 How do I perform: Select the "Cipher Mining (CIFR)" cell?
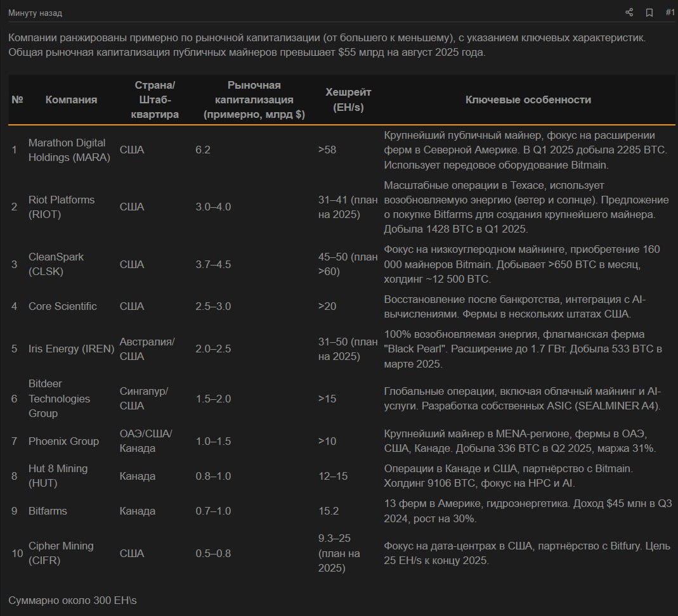click(61, 553)
